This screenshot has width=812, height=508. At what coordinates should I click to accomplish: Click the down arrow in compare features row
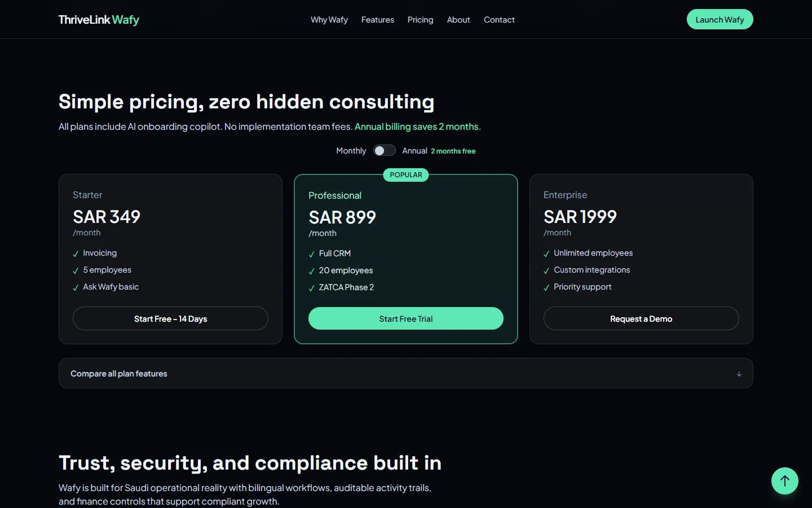[x=739, y=374]
